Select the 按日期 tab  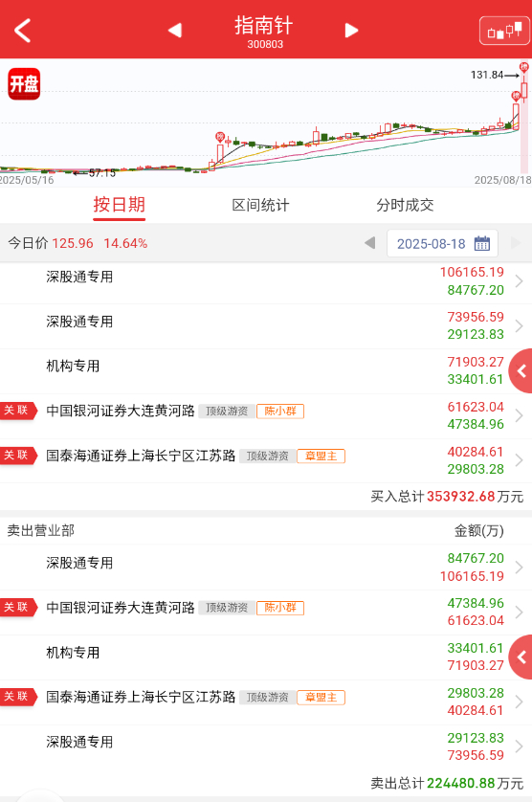(120, 205)
